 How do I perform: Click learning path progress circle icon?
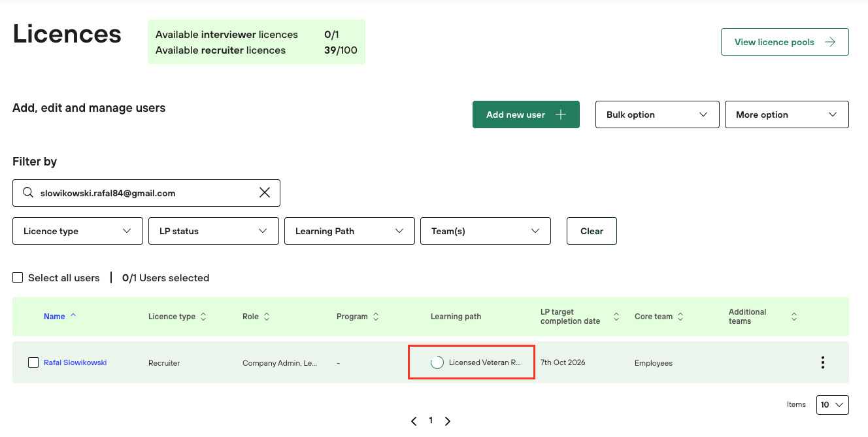437,362
